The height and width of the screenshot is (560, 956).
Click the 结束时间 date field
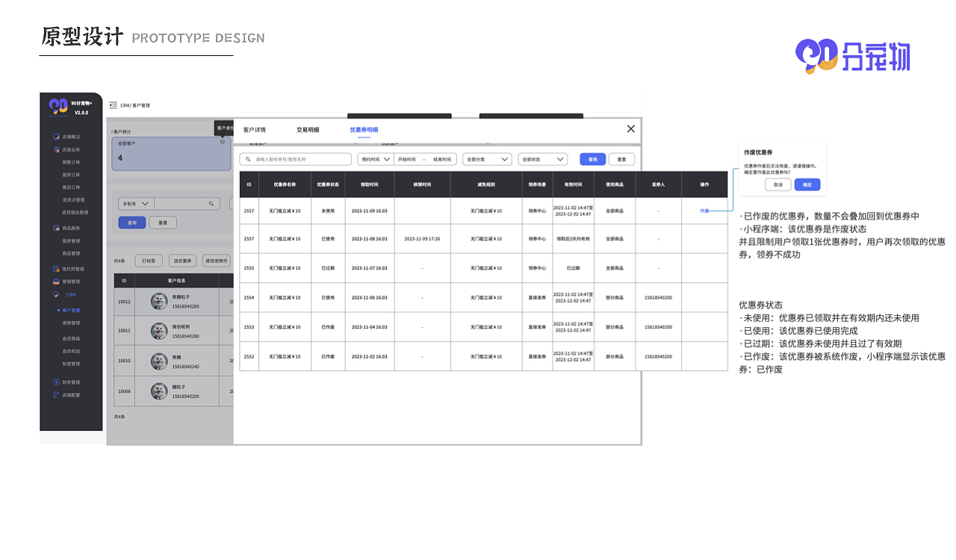[x=442, y=159]
